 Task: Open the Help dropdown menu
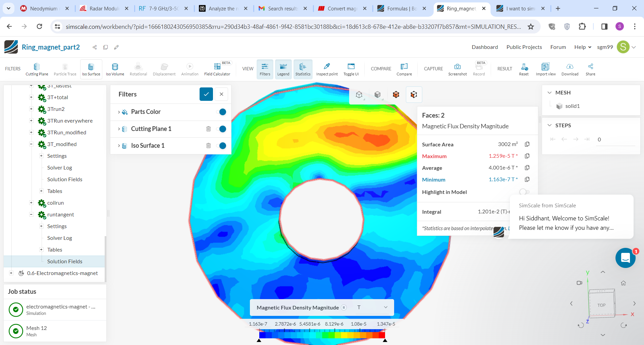583,47
